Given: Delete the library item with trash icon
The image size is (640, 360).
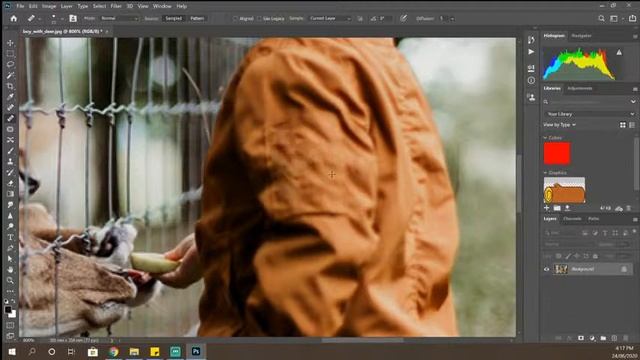Looking at the screenshot, I should pos(629,209).
